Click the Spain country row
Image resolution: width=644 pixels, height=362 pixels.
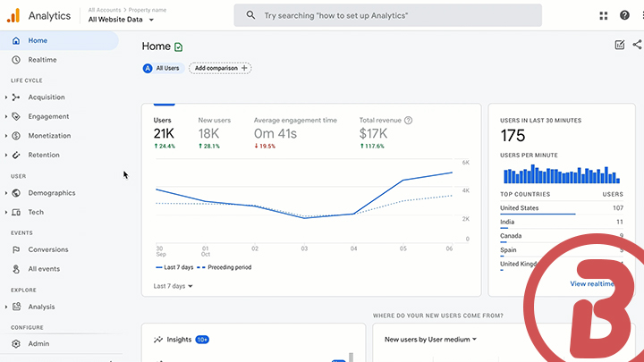point(562,250)
